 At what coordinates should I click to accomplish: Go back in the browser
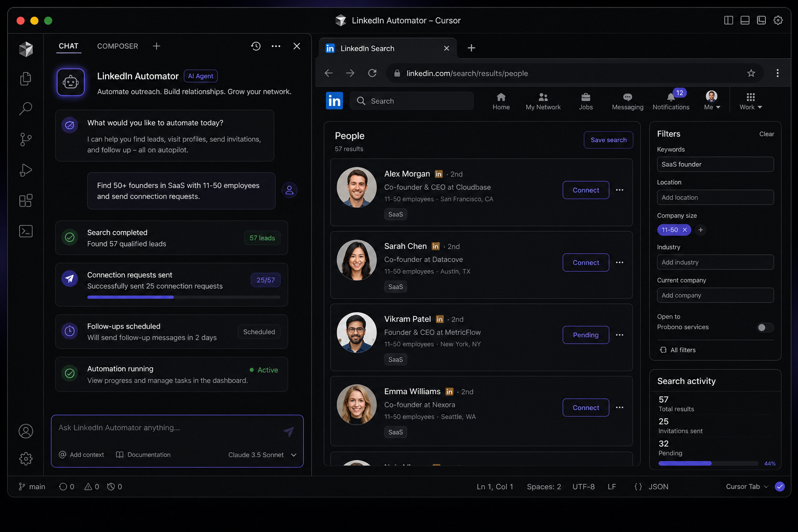tap(328, 73)
